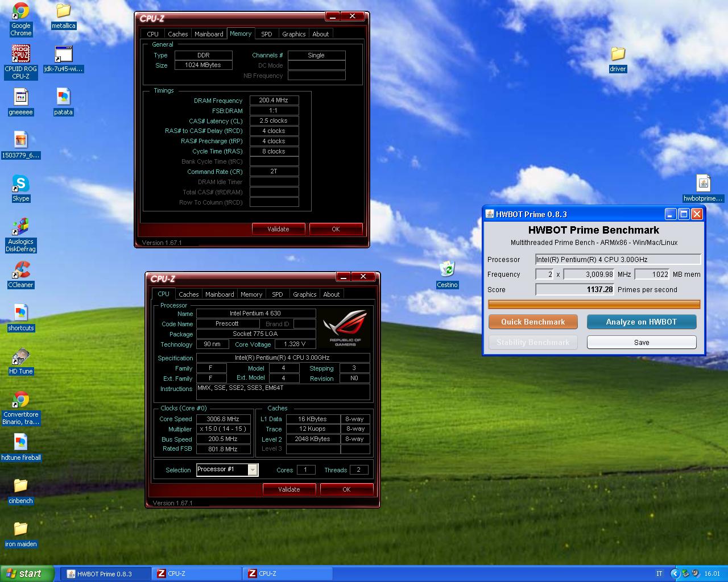Select the gneeeee file icon

pos(21,102)
